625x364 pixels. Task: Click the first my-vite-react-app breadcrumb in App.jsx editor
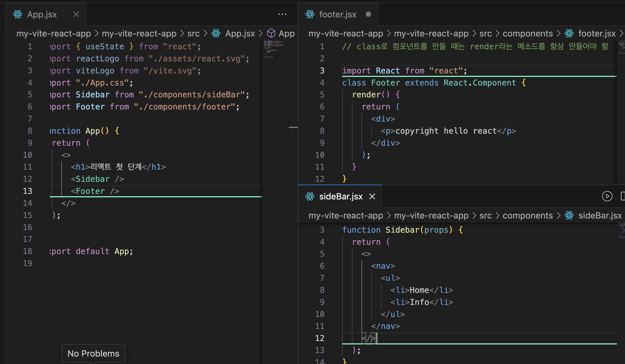coord(54,33)
